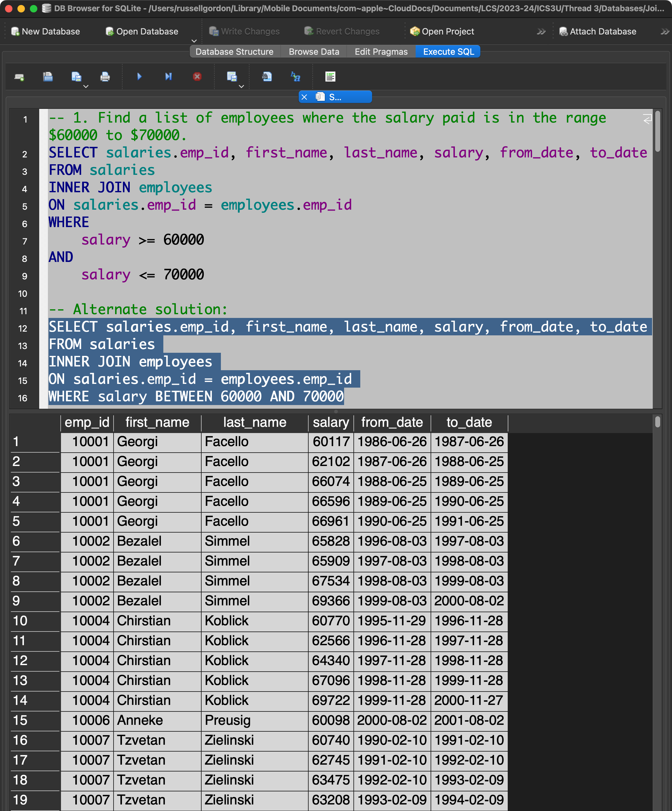Click the Save results view icon
The width and height of the screenshot is (672, 811).
[232, 77]
